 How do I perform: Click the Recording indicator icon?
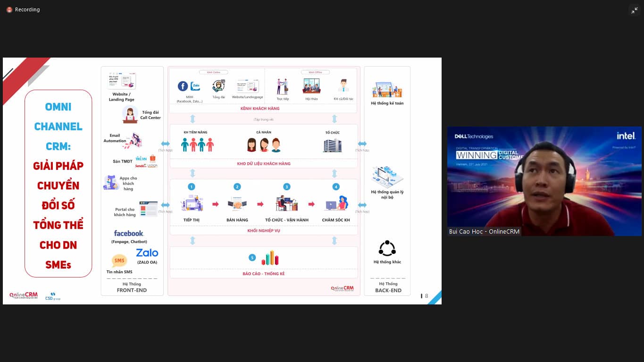(x=9, y=9)
